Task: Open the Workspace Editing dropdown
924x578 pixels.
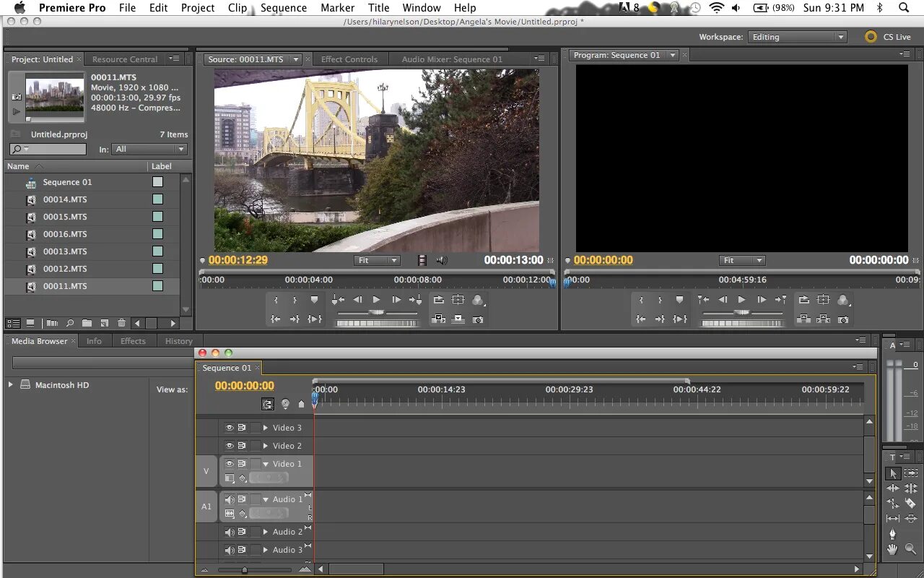Action: point(797,37)
